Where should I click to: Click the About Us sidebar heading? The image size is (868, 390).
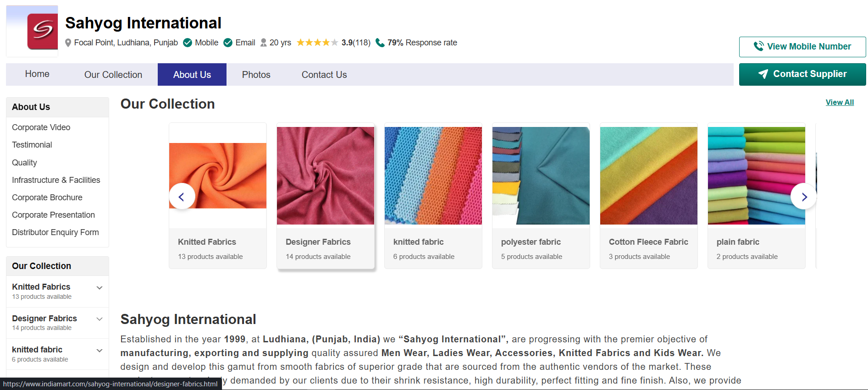tap(31, 107)
